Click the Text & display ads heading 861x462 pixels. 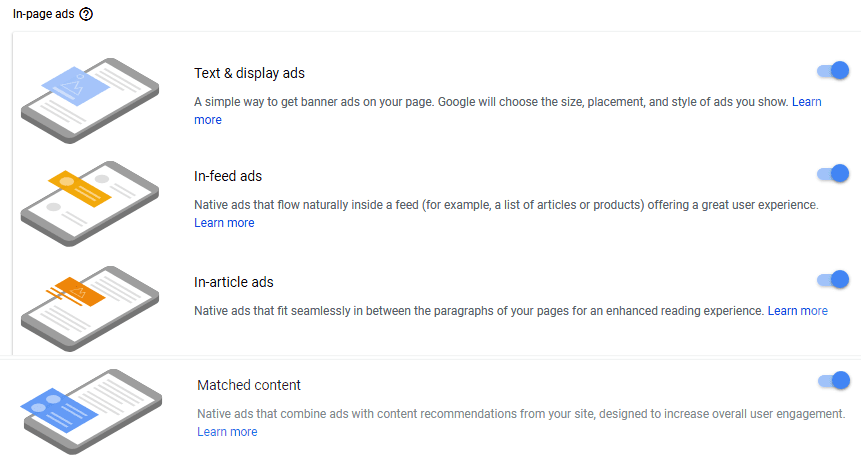[249, 73]
